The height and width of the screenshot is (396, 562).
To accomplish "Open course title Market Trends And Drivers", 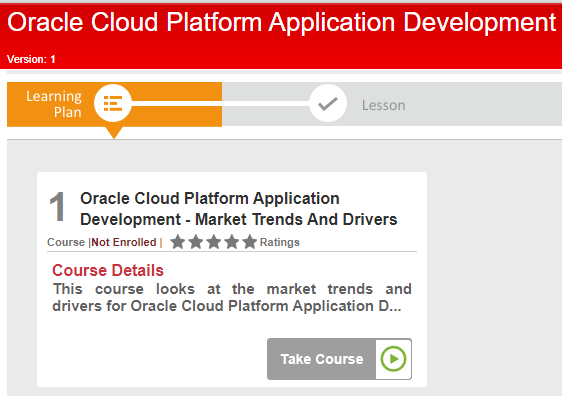I will point(238,209).
